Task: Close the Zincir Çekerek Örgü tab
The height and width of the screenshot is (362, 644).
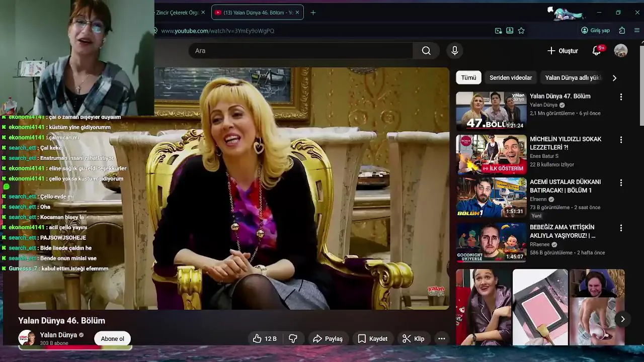Action: 203,13
